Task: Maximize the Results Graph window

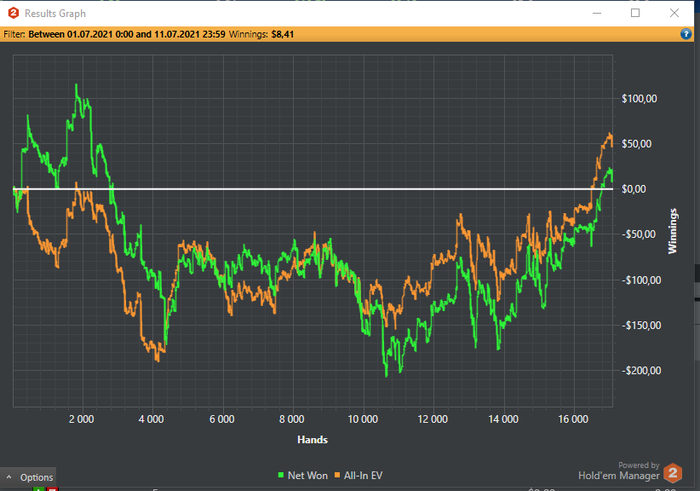Action: (x=635, y=13)
